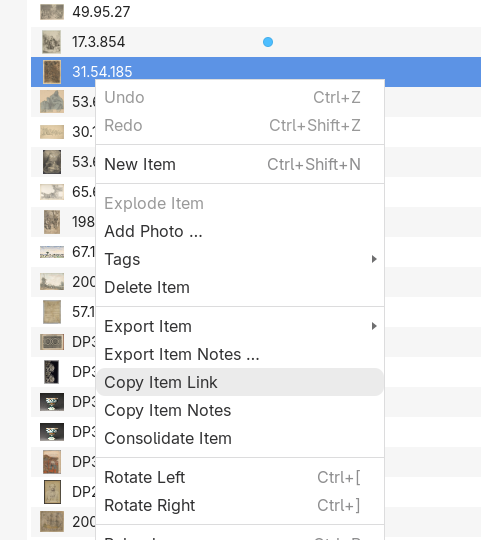The width and height of the screenshot is (481, 540).
Task: Select Rotate Left
Action: [x=240, y=477]
